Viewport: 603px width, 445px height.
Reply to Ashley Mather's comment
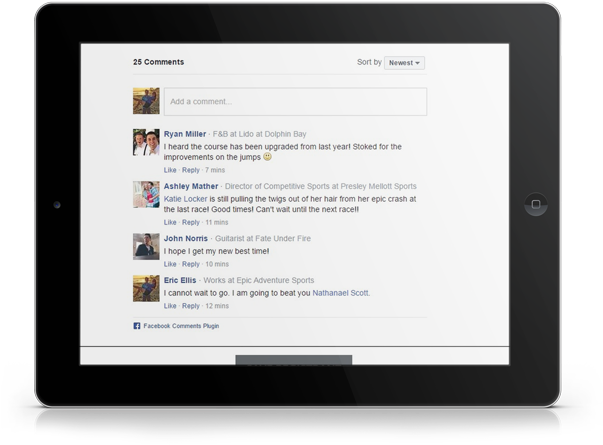click(x=190, y=222)
